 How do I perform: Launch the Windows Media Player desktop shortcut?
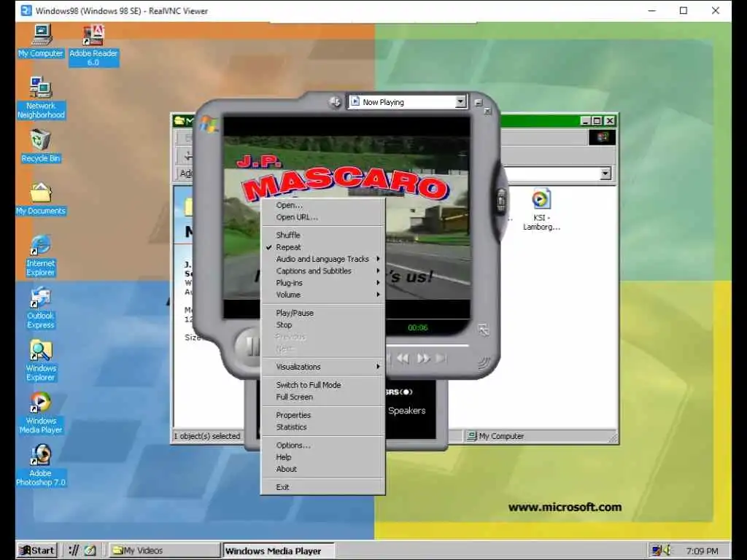pyautogui.click(x=41, y=413)
